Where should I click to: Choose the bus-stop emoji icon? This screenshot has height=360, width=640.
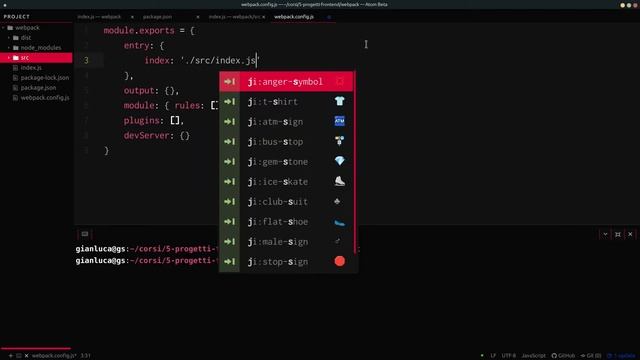[x=339, y=141]
